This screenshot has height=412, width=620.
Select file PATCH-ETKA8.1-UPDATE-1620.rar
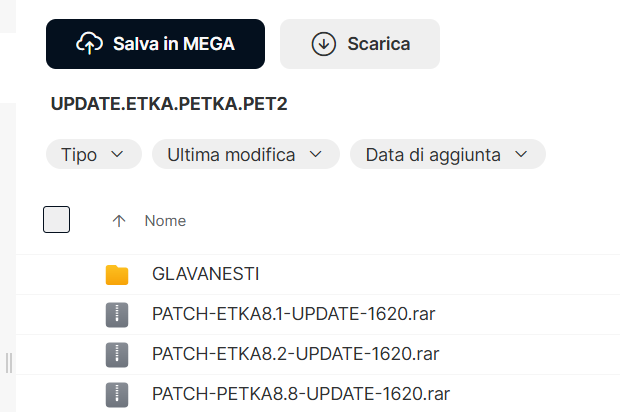[294, 314]
